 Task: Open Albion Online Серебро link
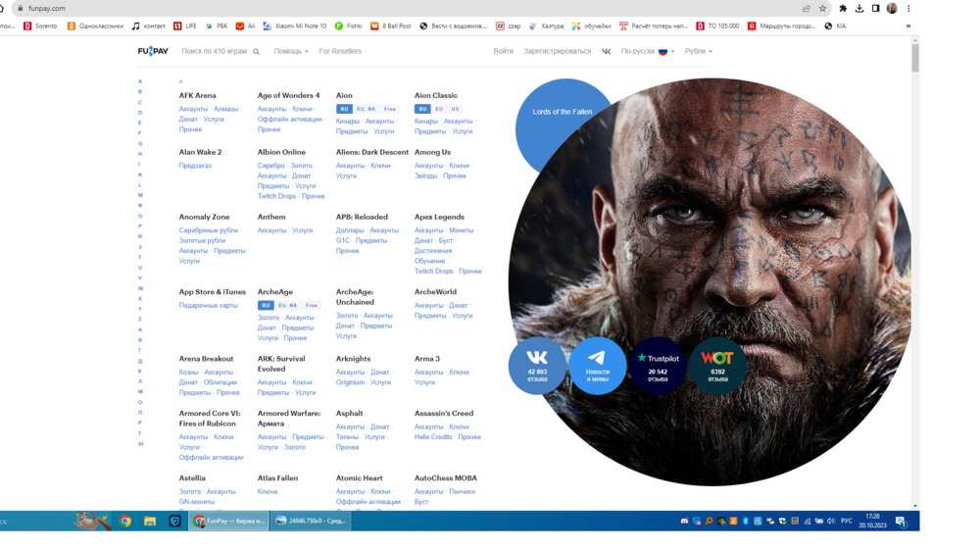(x=270, y=166)
